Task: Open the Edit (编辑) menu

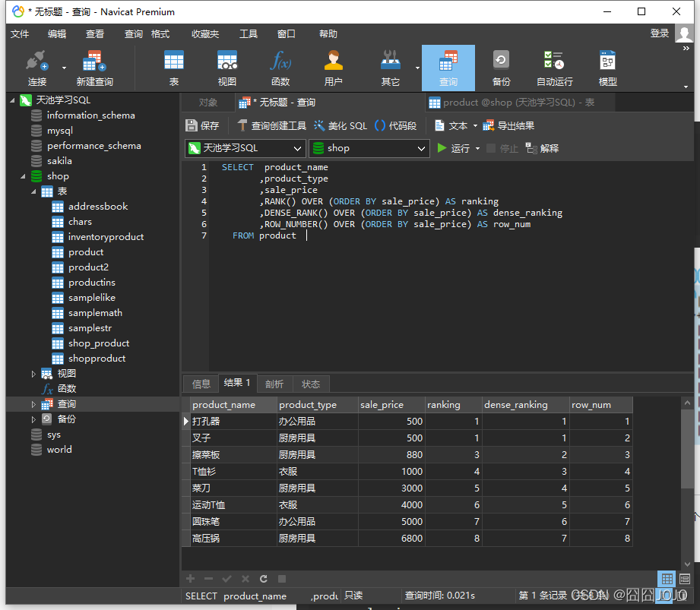Action: click(x=57, y=34)
